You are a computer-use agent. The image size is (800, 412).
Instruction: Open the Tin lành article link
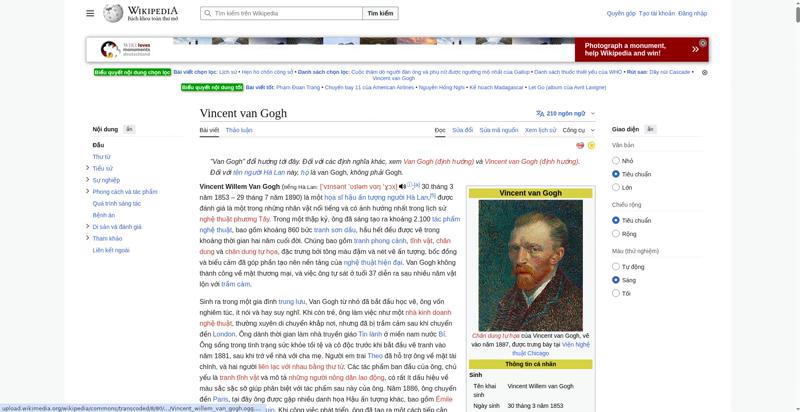click(370, 334)
